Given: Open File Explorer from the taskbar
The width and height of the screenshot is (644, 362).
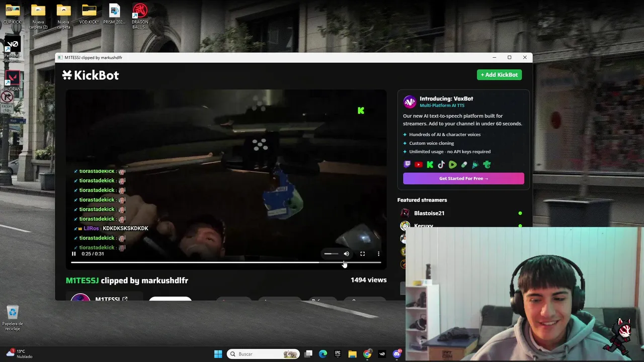Looking at the screenshot, I should 352,354.
